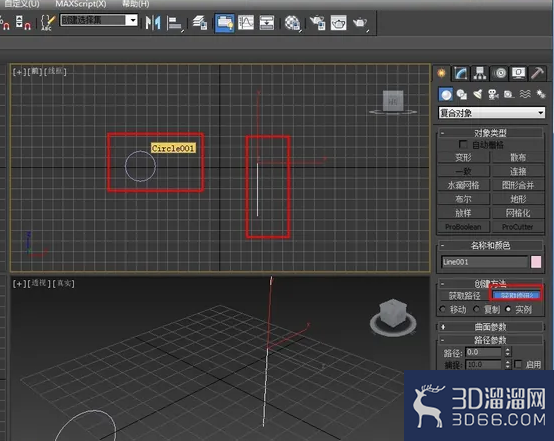Open the Material Editor checkered sphere icon
554x441 pixels.
[x=293, y=23]
